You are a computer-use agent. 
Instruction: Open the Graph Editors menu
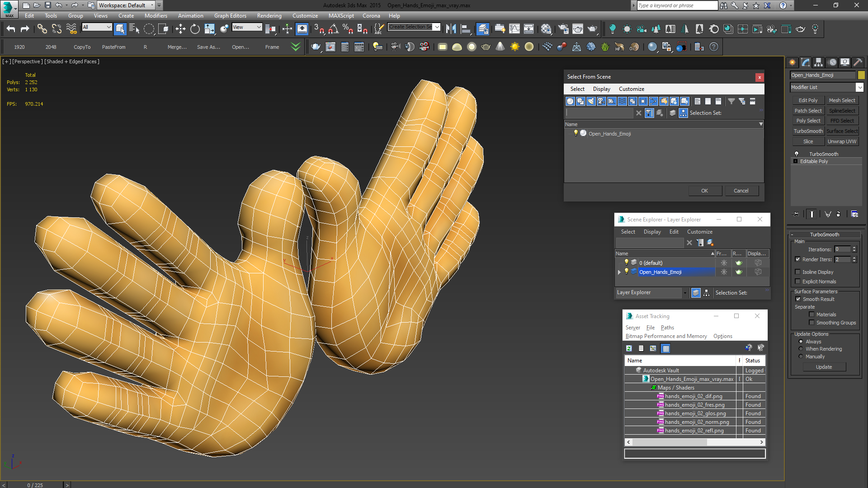tap(230, 16)
